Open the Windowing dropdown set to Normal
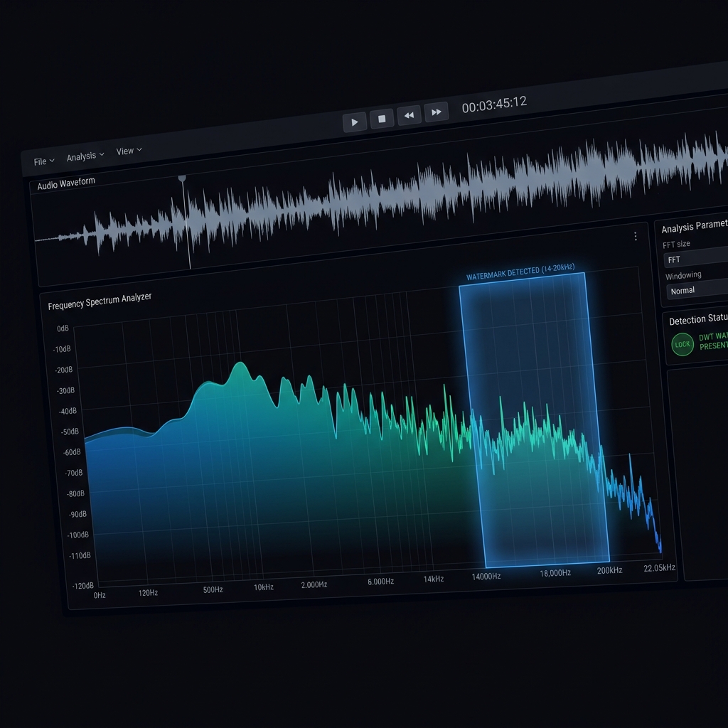Screen dimensions: 728x728 [x=698, y=289]
